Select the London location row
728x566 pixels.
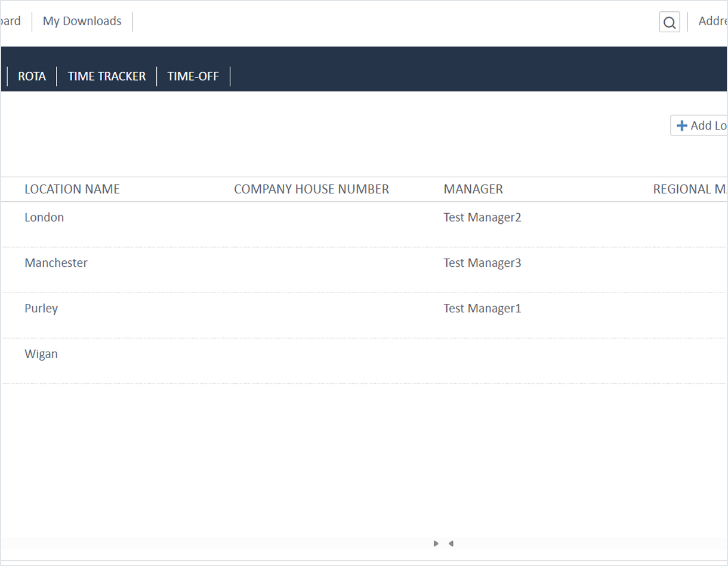tap(44, 217)
